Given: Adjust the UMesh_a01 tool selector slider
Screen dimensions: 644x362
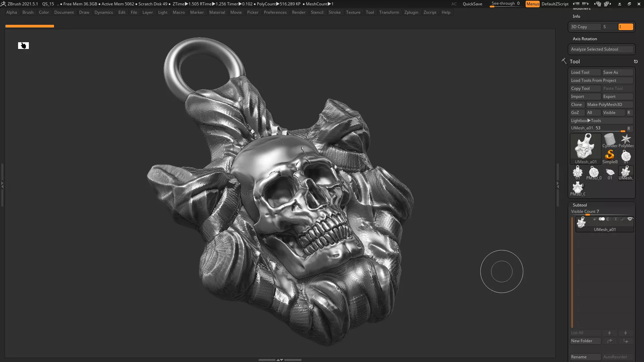Looking at the screenshot, I should click(x=598, y=129).
